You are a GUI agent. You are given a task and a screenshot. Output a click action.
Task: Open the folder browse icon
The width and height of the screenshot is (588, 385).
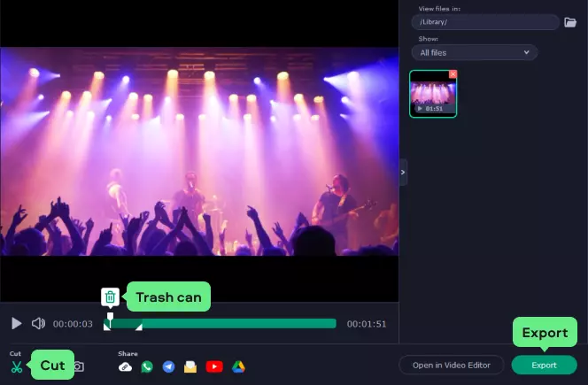570,22
